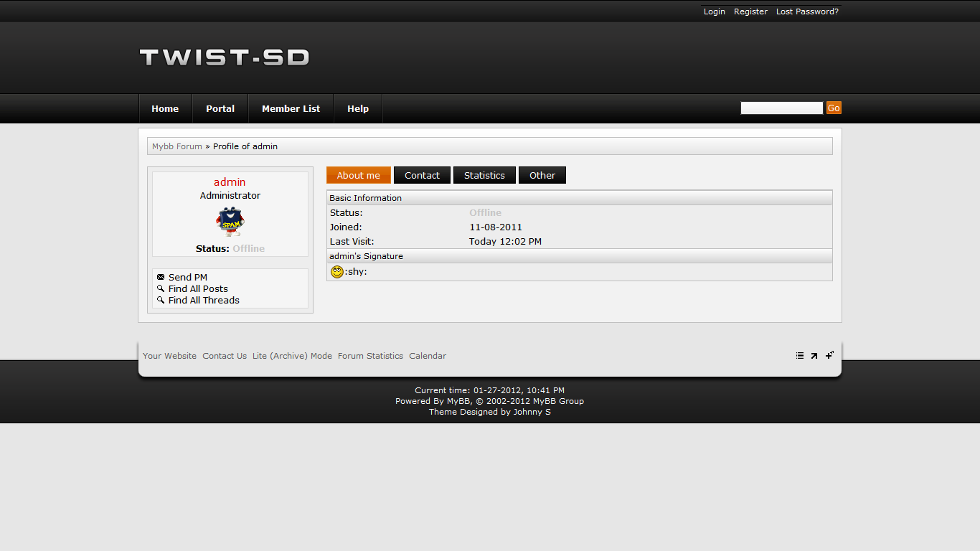
Task: Click the shy smiley in admin's signature
Action: pos(336,272)
